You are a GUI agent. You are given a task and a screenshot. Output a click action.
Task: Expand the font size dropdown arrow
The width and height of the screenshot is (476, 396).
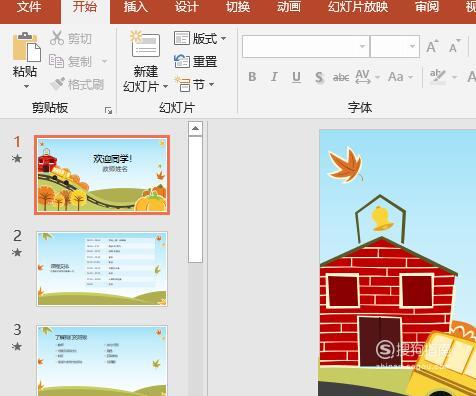[412, 46]
